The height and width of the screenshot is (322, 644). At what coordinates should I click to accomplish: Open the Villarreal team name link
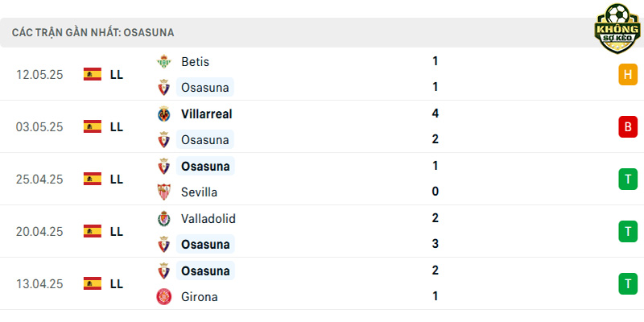click(207, 114)
